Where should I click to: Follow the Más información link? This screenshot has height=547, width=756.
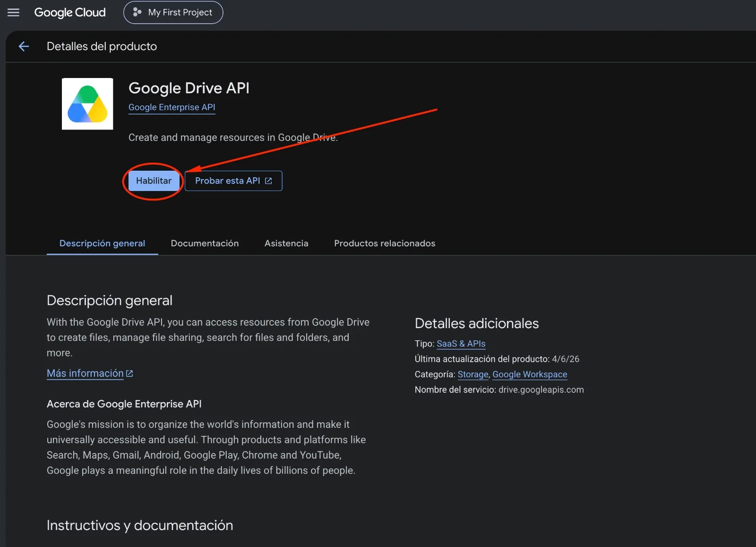[x=90, y=373]
